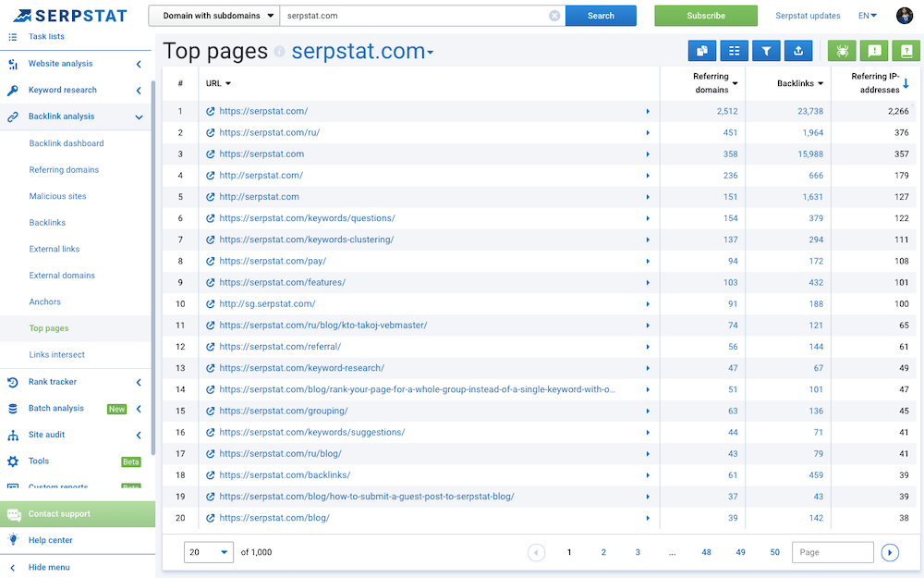Click the Site audit sidebar icon
The width and height of the screenshot is (924, 578).
pyautogui.click(x=12, y=436)
